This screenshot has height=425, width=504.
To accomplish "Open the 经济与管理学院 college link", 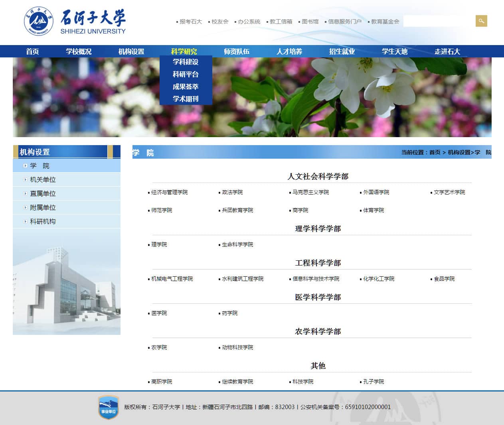I will point(169,193).
